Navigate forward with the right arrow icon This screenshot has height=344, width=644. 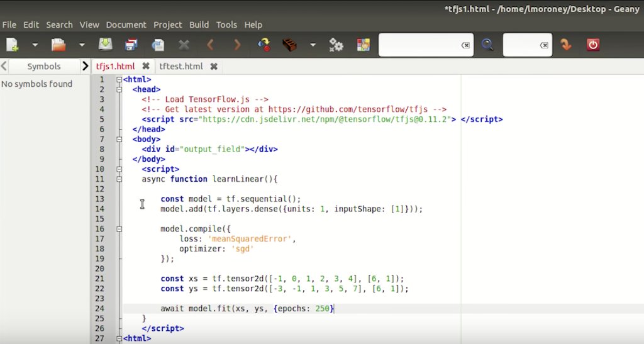(237, 44)
